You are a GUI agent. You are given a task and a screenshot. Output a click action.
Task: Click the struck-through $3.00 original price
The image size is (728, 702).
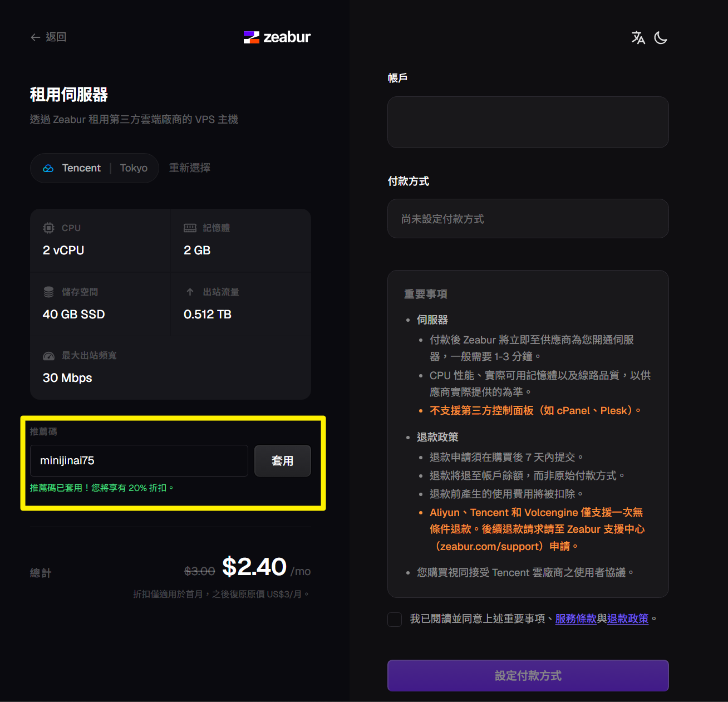click(x=200, y=571)
